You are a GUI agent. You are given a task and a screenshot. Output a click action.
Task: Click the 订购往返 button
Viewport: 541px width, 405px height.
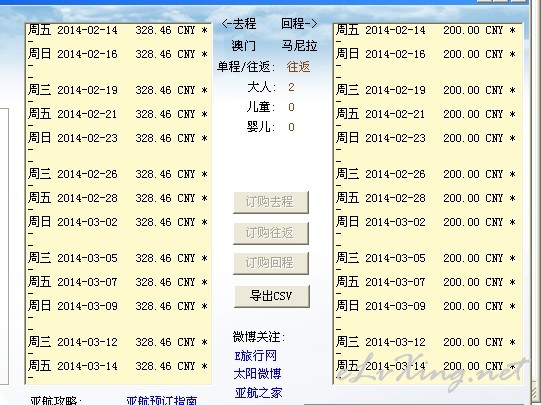click(271, 233)
